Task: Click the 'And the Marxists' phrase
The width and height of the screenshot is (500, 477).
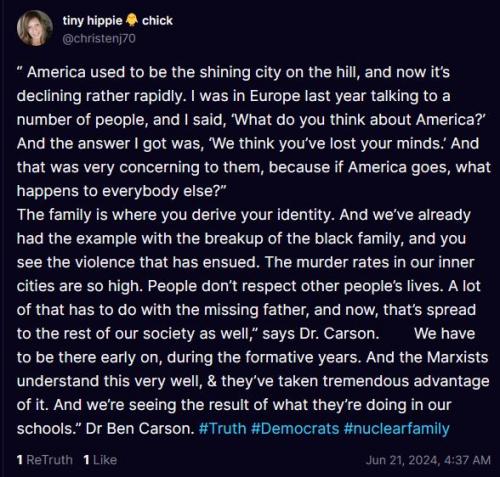Action: (427, 357)
